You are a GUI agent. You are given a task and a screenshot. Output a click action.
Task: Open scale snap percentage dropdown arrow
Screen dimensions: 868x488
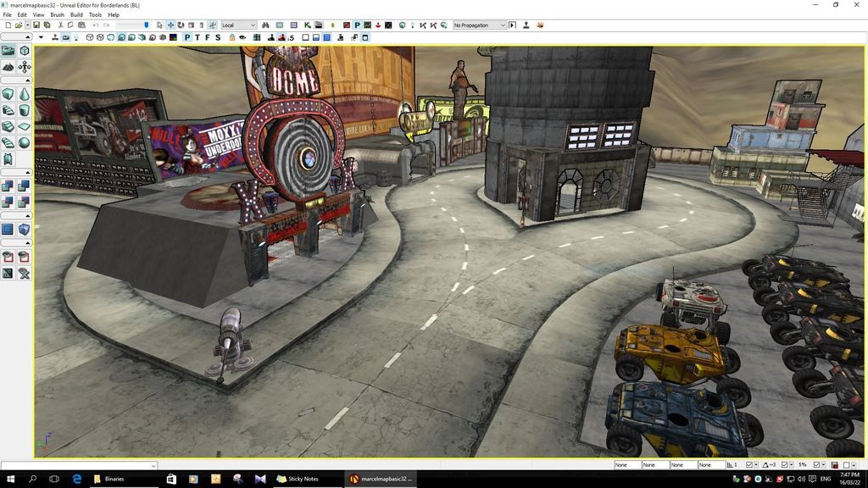[823, 465]
